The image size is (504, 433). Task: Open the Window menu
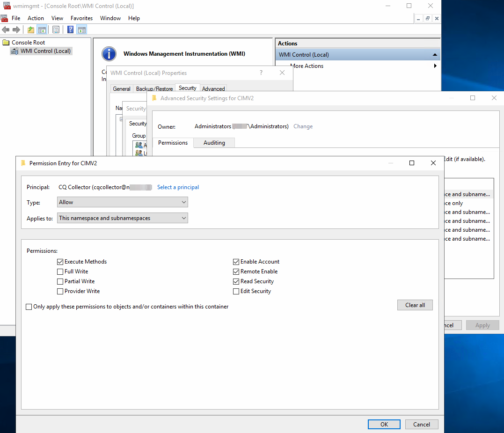110,18
